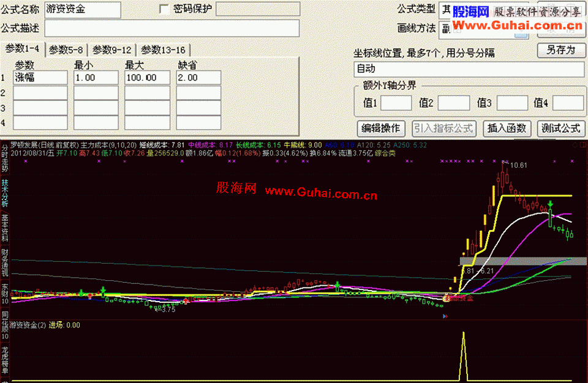The width and height of the screenshot is (588, 383).
Task: Click the 引入指标公式 button
Action: tap(444, 128)
